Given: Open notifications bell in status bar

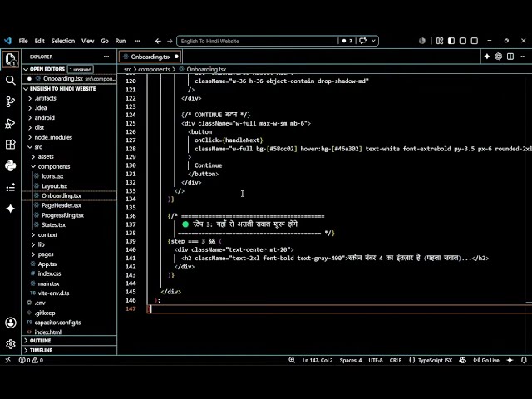Looking at the screenshot, I should [x=524, y=360].
